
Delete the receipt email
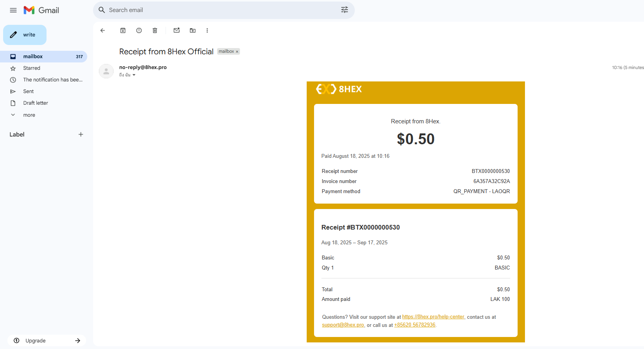(155, 30)
